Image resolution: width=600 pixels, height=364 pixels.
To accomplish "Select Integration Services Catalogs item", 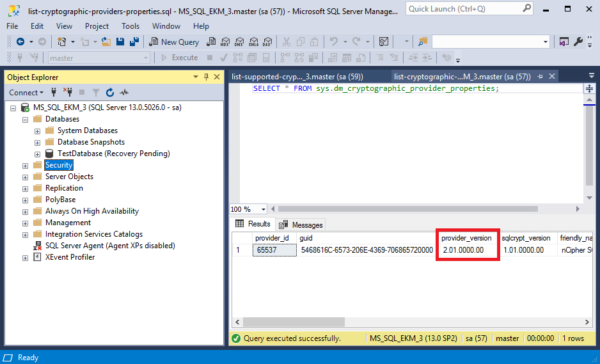I will [x=94, y=234].
